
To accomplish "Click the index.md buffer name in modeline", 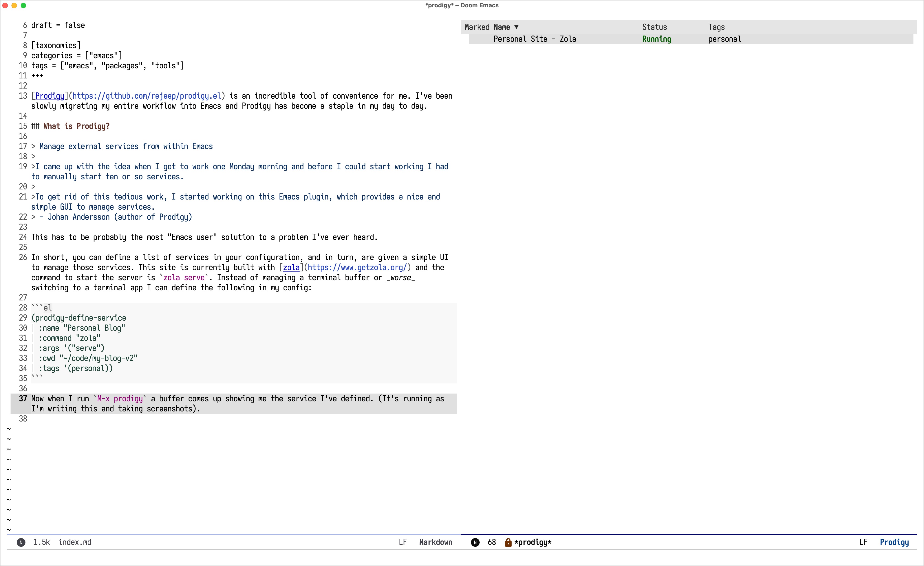I will pyautogui.click(x=75, y=542).
